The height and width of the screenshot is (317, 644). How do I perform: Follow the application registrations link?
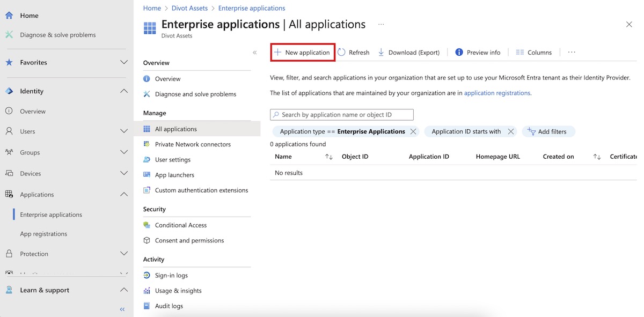[497, 93]
